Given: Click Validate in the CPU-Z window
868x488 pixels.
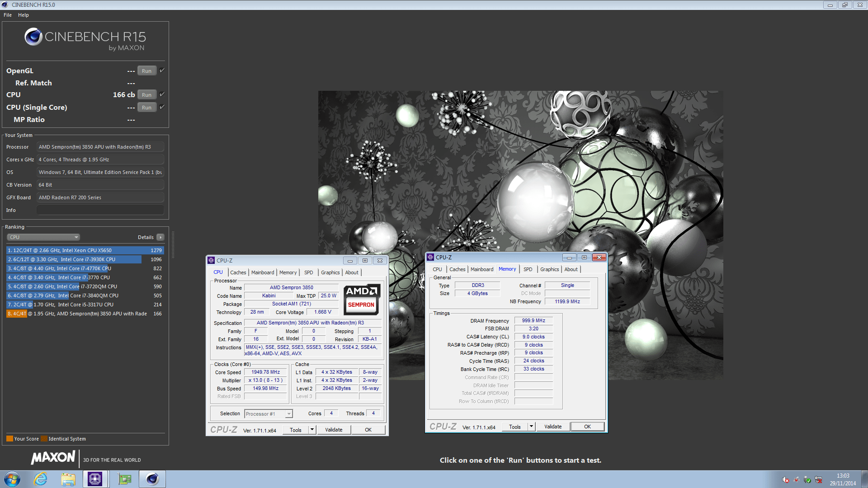Looking at the screenshot, I should (x=334, y=429).
